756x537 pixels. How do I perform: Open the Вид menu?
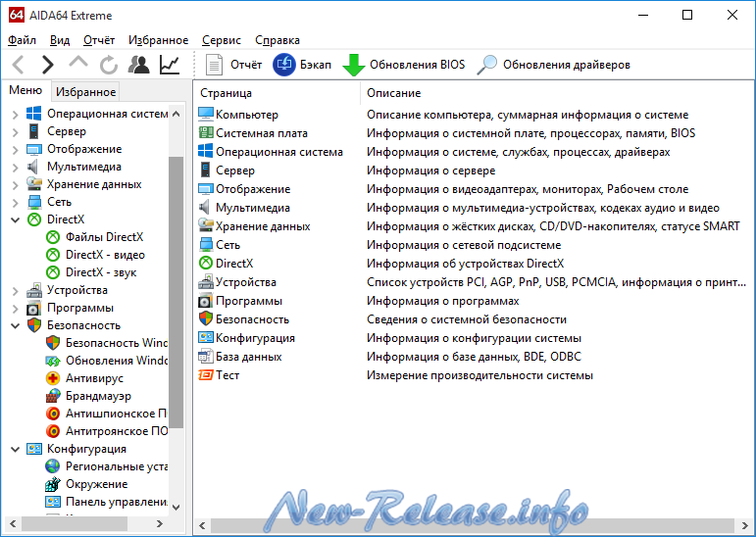click(60, 40)
